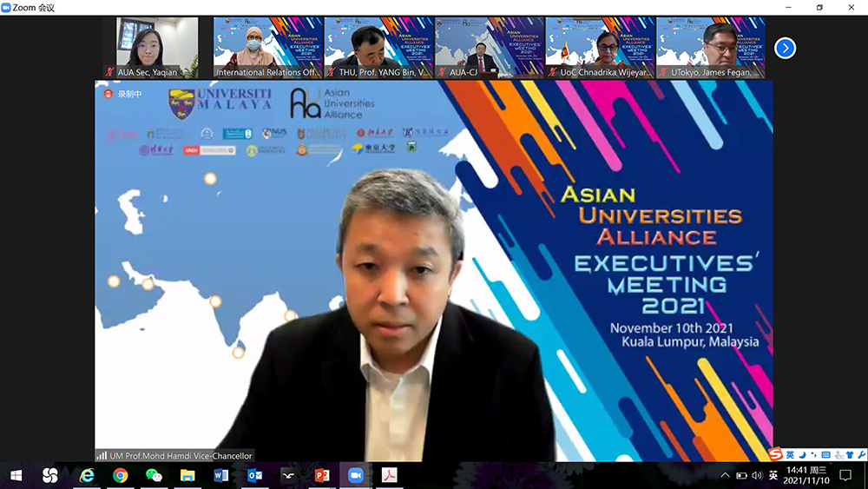868x489 pixels.
Task: Select UoC Chnadrika Wijeyar... participant thumbnail
Action: tap(600, 48)
